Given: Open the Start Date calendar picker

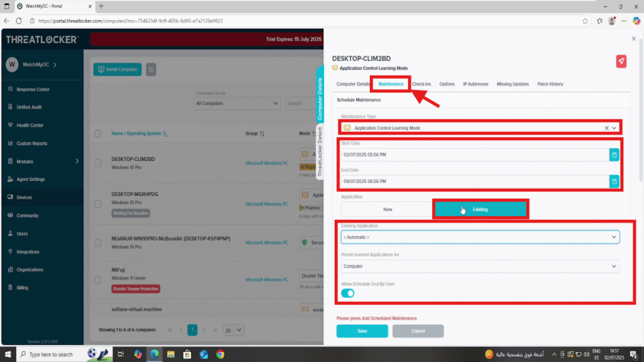Looking at the screenshot, I should 614,155.
